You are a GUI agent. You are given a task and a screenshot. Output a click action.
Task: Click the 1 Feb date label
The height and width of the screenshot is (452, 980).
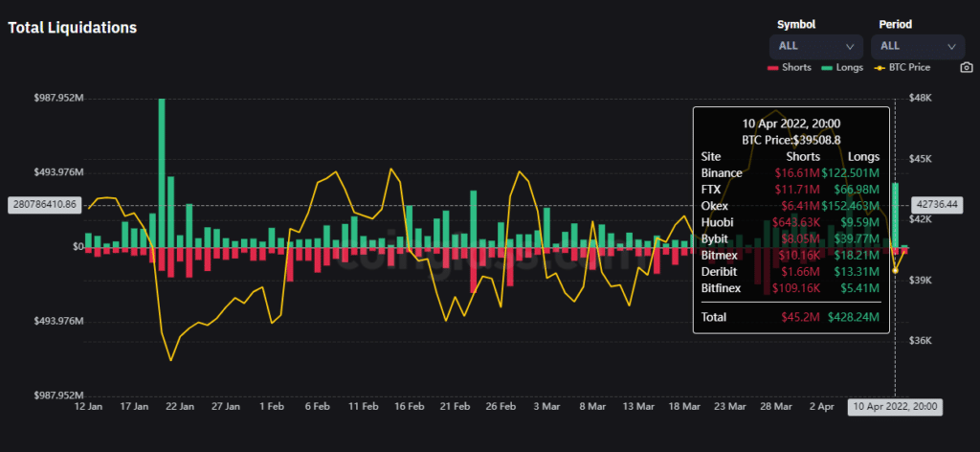(272, 406)
